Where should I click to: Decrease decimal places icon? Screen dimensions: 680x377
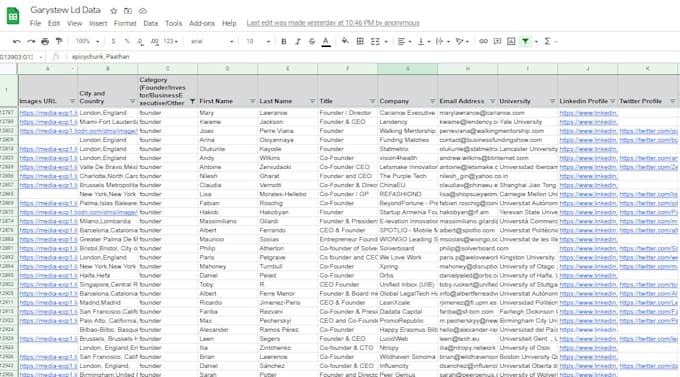coord(140,41)
